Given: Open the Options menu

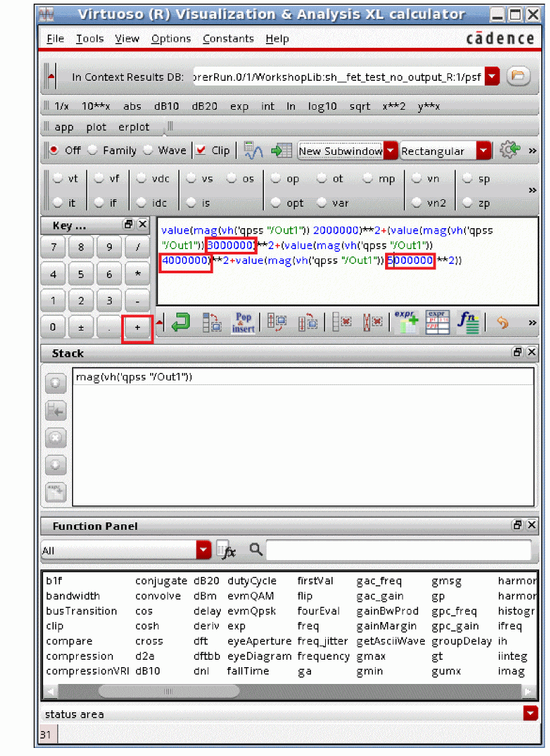Looking at the screenshot, I should (x=171, y=38).
